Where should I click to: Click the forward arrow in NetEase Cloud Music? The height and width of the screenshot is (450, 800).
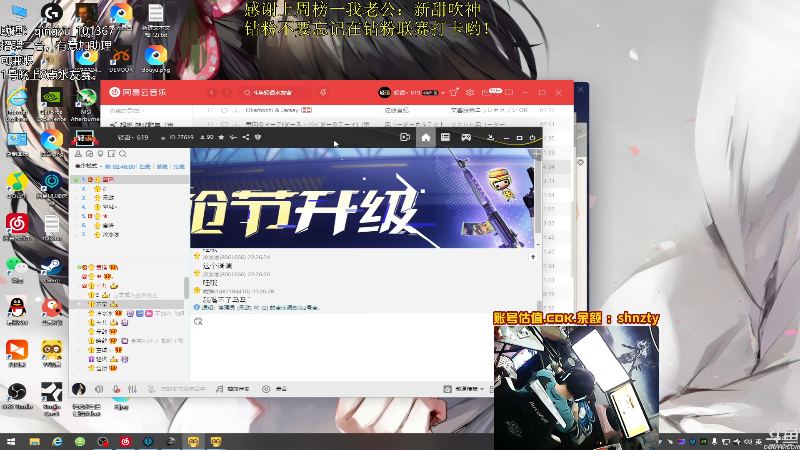click(227, 92)
